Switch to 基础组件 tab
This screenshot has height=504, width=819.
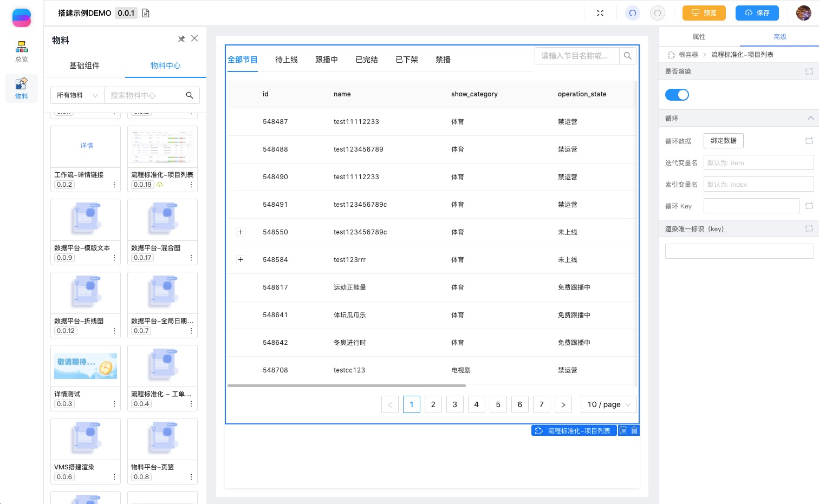pos(84,66)
